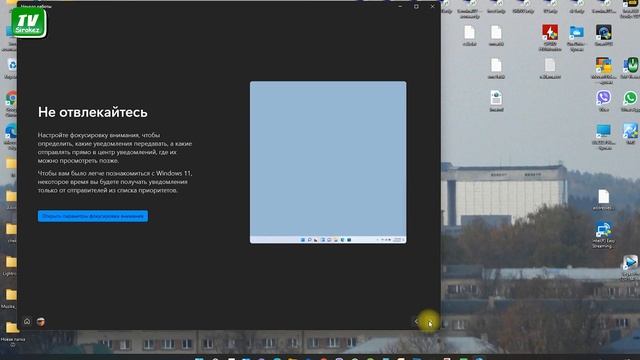
Task: Go back with the left chevron arrow
Action: pos(416,322)
